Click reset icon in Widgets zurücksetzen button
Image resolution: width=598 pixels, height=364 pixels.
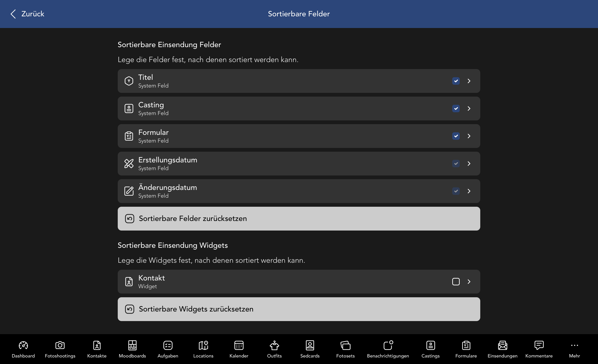pos(130,309)
